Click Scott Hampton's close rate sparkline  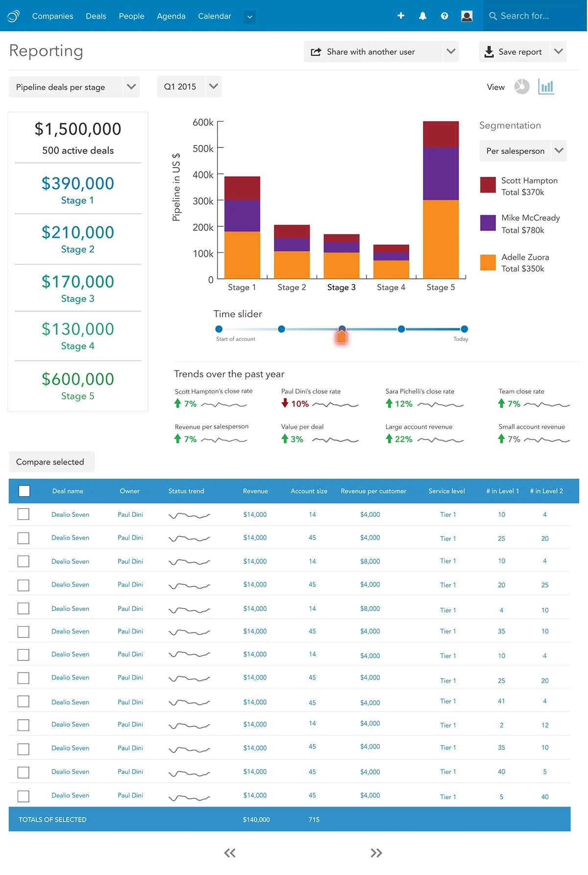click(x=224, y=405)
